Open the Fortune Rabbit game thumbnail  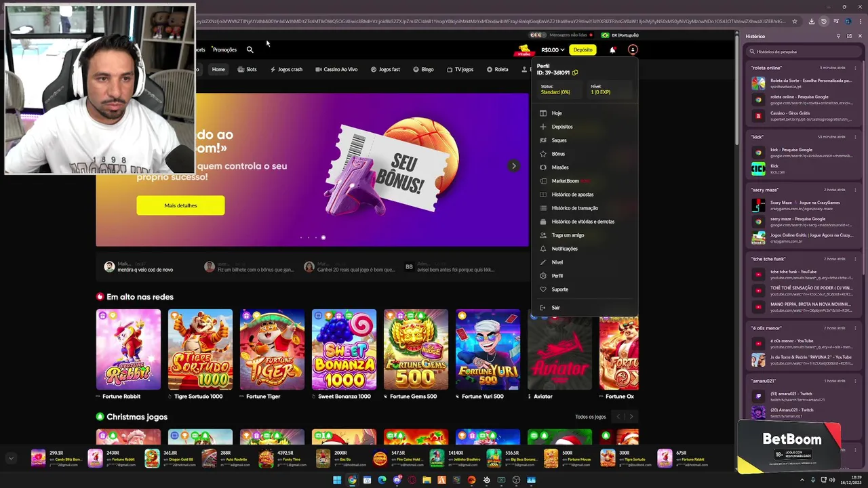(128, 350)
